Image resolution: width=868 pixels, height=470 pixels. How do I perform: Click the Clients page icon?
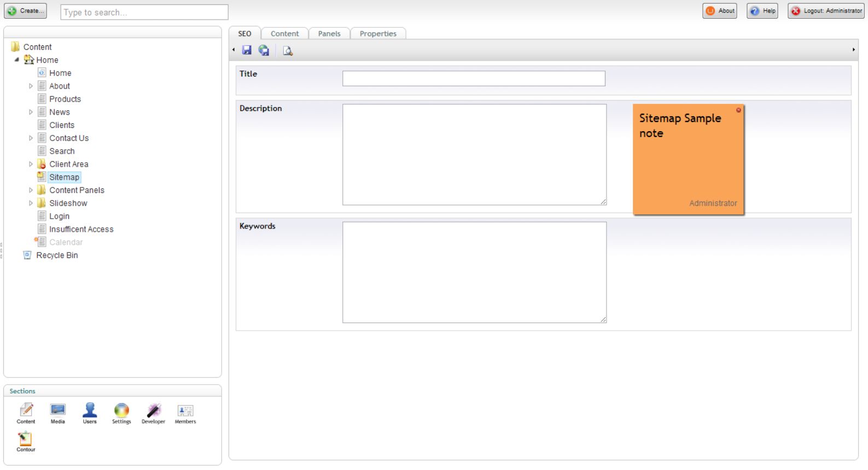pyautogui.click(x=42, y=125)
